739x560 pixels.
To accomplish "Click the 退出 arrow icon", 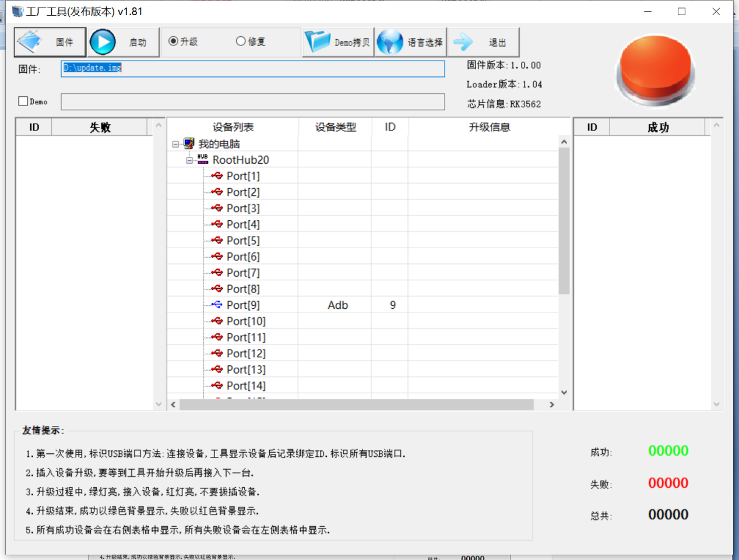I will pyautogui.click(x=463, y=42).
